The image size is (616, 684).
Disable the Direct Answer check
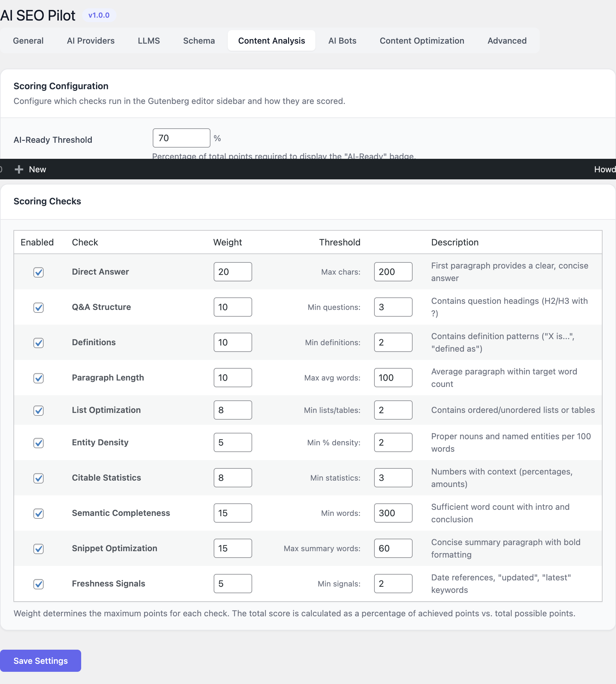38,272
